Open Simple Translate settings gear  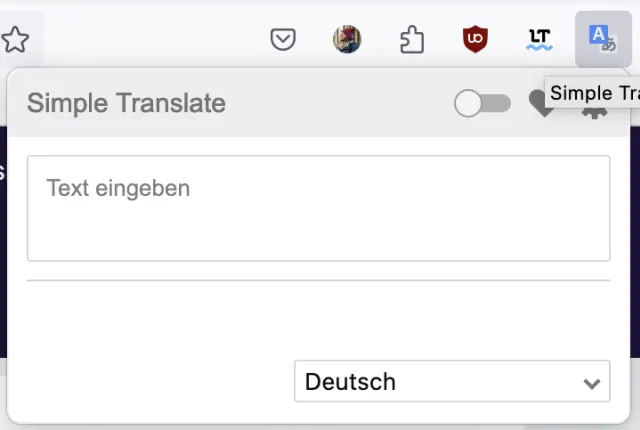tap(595, 110)
